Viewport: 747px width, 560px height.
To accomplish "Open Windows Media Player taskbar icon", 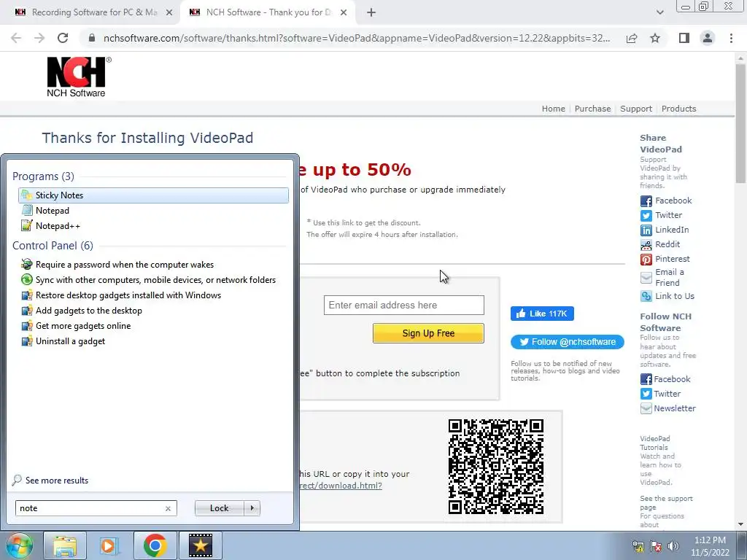I will click(x=109, y=545).
